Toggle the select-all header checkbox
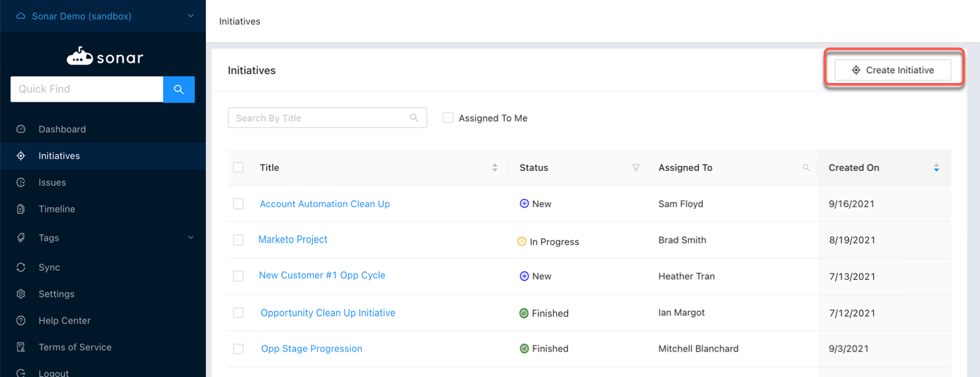980x377 pixels. (238, 167)
